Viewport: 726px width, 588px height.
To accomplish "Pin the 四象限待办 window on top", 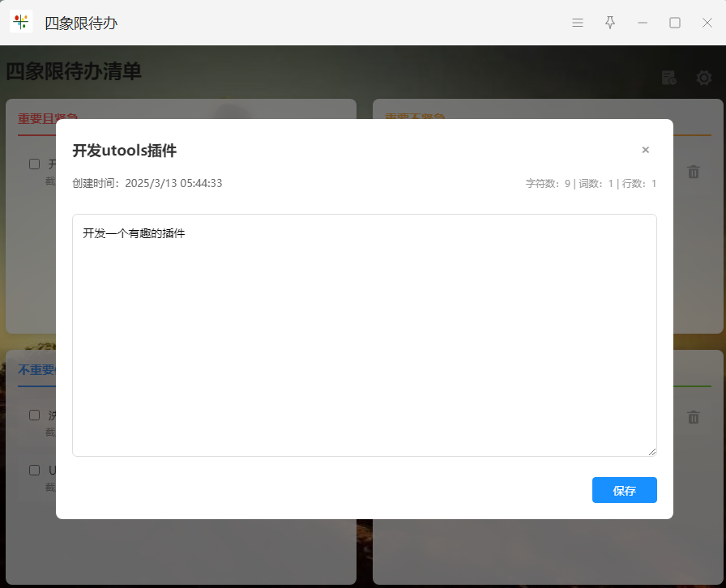I will [610, 23].
